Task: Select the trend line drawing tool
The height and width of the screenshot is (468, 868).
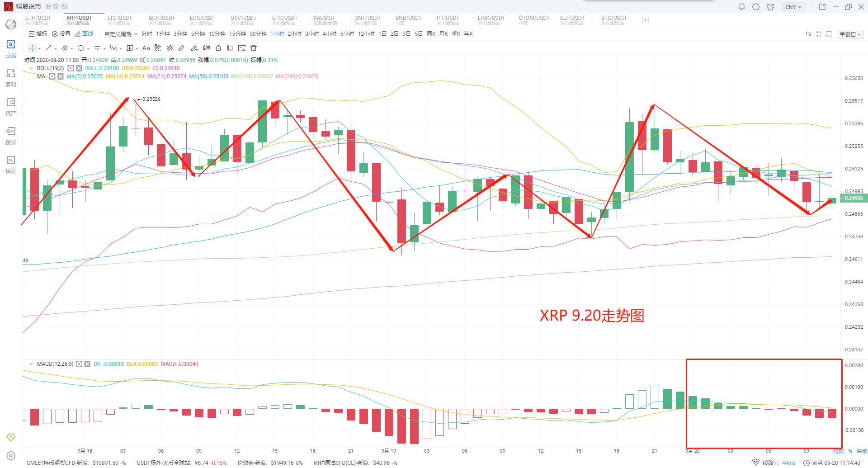Action: 48,48
